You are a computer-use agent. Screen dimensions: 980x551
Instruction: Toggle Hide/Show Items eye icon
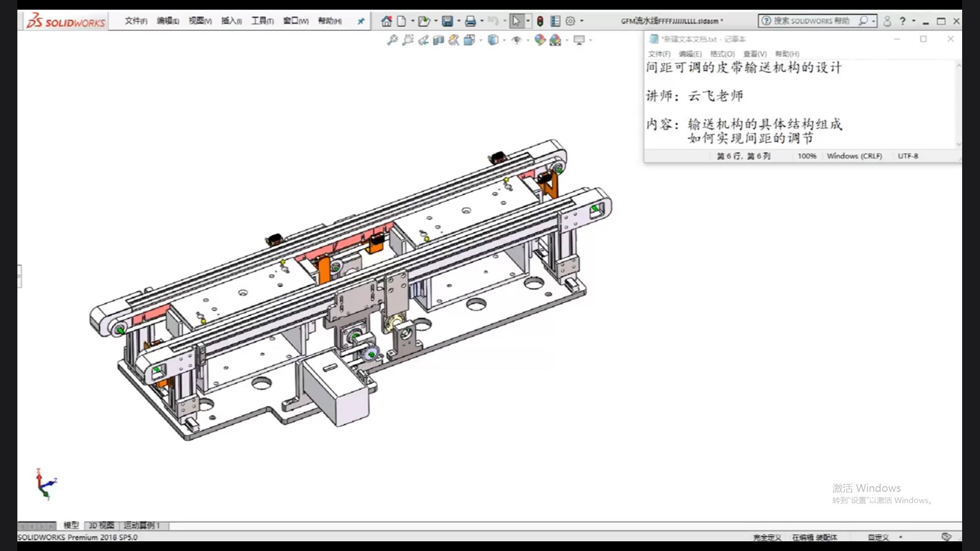click(x=517, y=40)
